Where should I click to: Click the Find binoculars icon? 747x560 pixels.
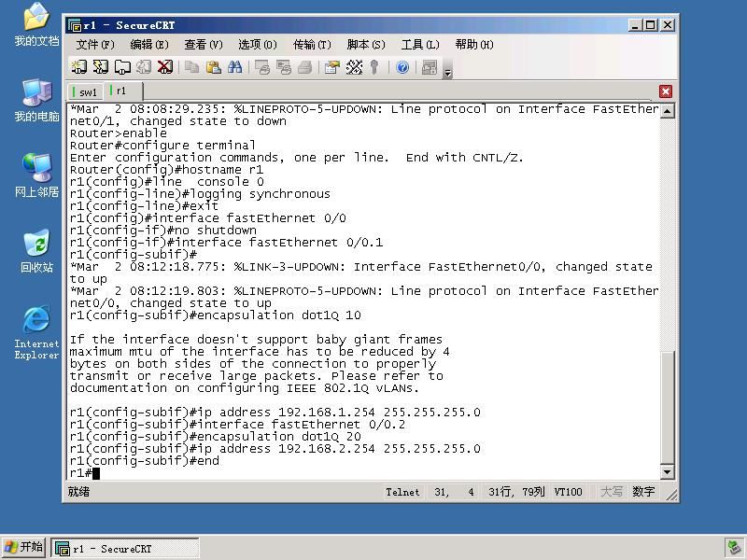(x=235, y=67)
